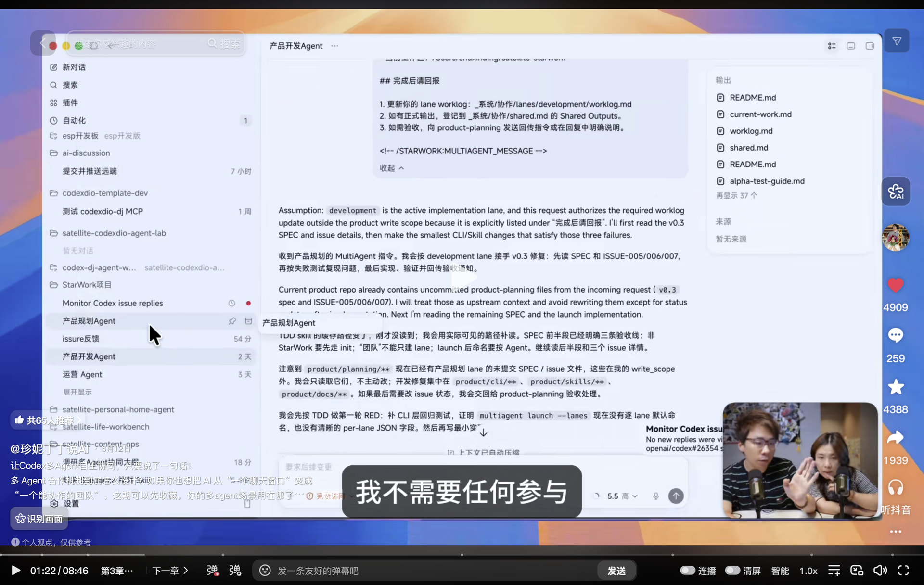Screen dimensions: 924x585
Task: Expand file list via 再显示 37 个
Action: [736, 196]
